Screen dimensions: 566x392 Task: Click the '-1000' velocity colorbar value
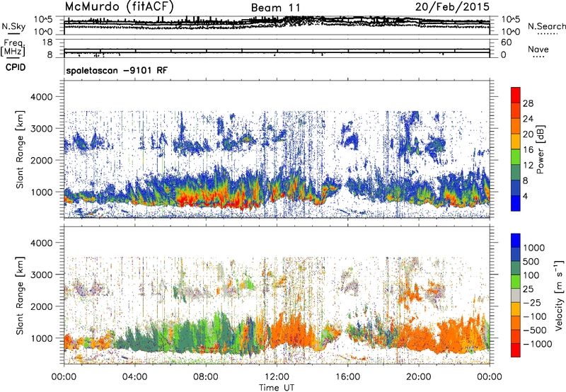tap(537, 344)
